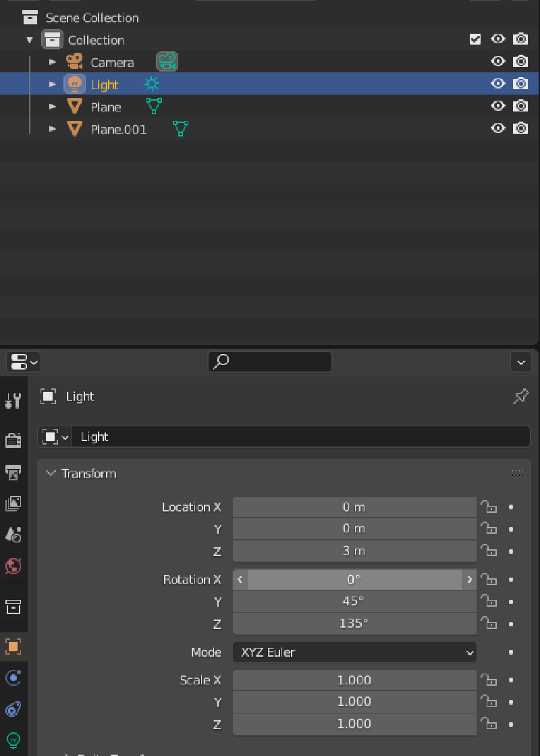The height and width of the screenshot is (756, 540).
Task: Increase Rotation X with right arrow
Action: 469,580
